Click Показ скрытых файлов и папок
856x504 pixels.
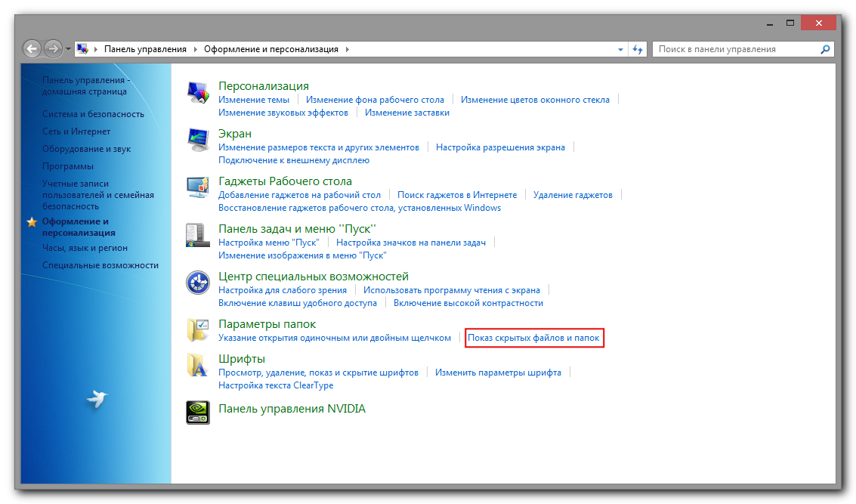(x=534, y=338)
